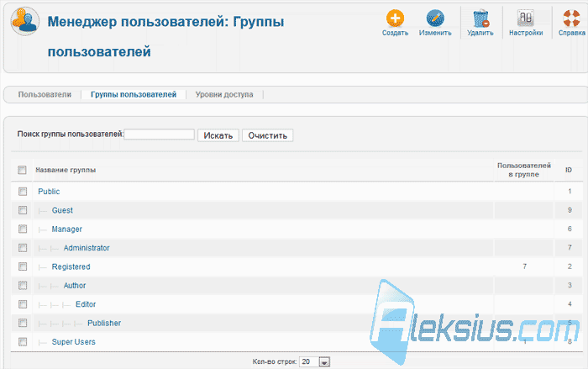
Task: Click the Очистить clear button
Action: tap(268, 135)
